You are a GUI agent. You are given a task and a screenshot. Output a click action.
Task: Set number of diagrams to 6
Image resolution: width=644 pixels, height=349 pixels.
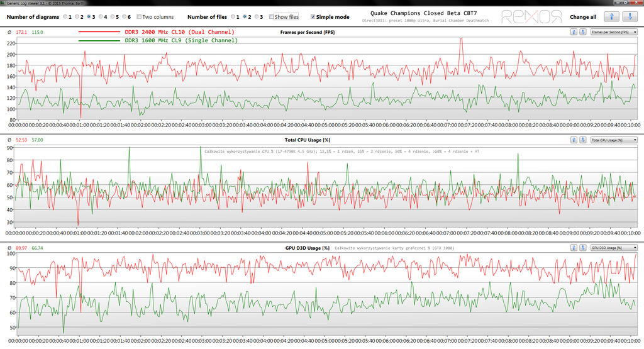point(124,17)
